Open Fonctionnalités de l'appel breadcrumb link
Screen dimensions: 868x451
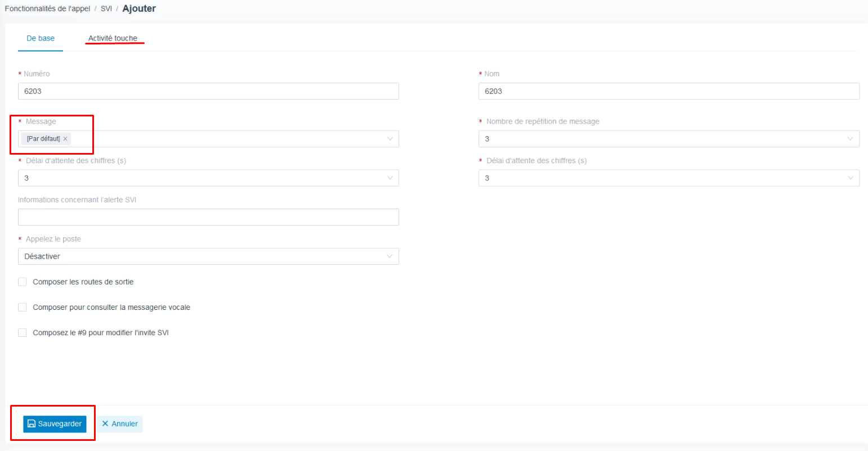47,9
